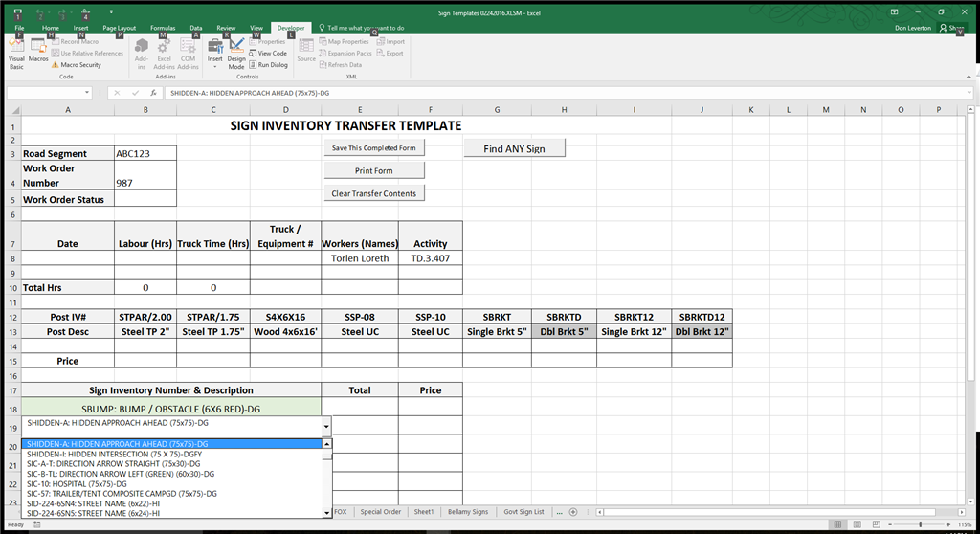Switch to the Review tab
This screenshot has height=534, width=980.
pyautogui.click(x=226, y=28)
